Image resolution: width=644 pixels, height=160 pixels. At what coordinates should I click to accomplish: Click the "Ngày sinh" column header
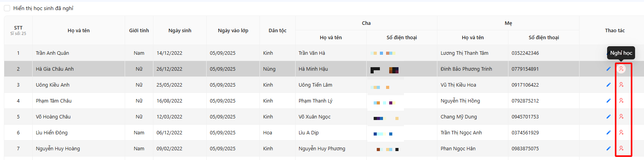coord(179,30)
